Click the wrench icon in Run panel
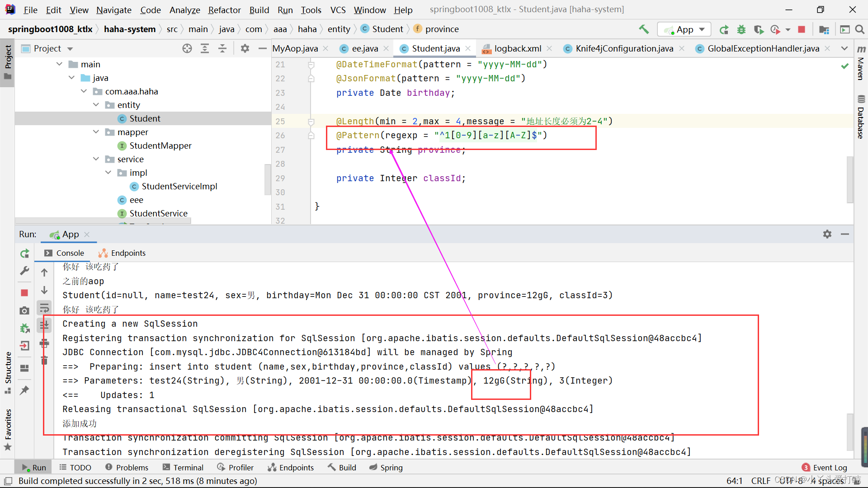868x488 pixels. coord(24,271)
